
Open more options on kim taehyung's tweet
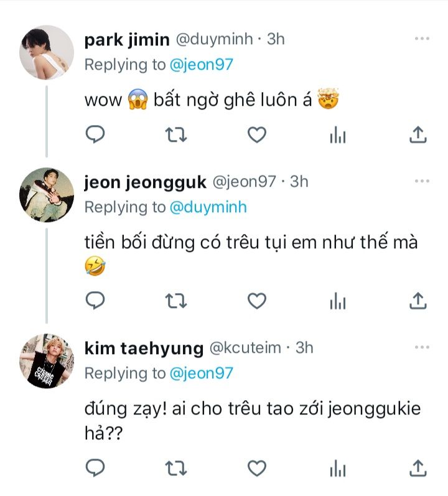tap(422, 347)
